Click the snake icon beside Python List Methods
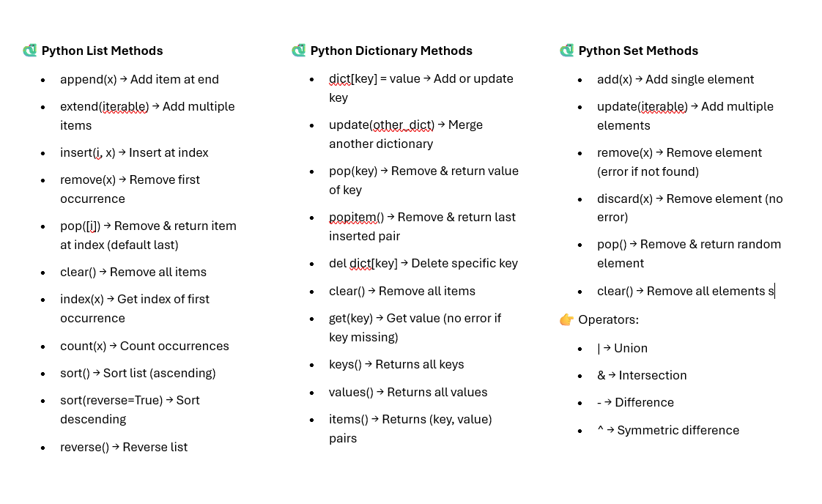The width and height of the screenshot is (822, 504). [x=29, y=51]
